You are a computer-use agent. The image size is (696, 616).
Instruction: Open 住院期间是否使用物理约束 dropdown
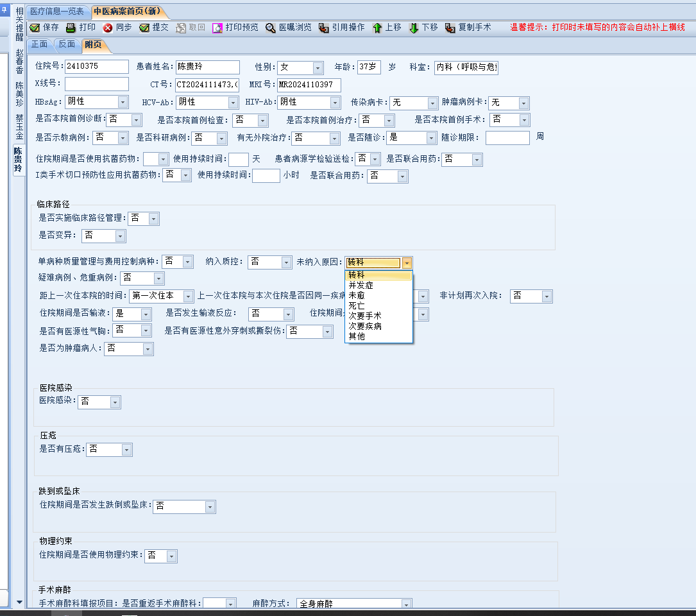[171, 556]
